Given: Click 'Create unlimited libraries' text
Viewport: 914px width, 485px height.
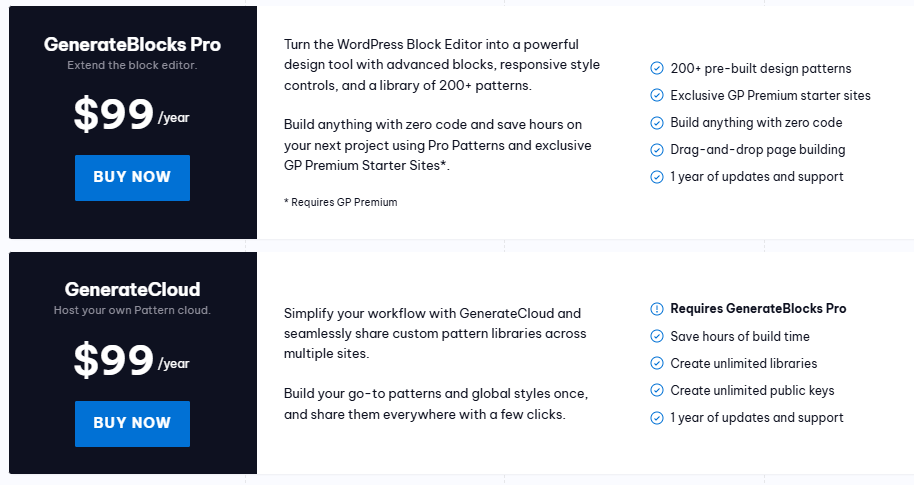Looking at the screenshot, I should [744, 363].
